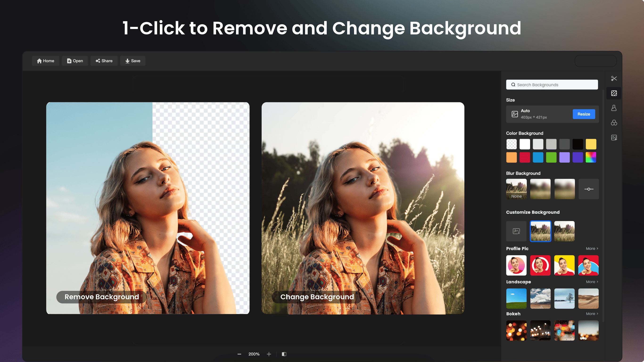The height and width of the screenshot is (362, 644).
Task: Click the photo enhance icon in the sidebar
Action: [614, 137]
